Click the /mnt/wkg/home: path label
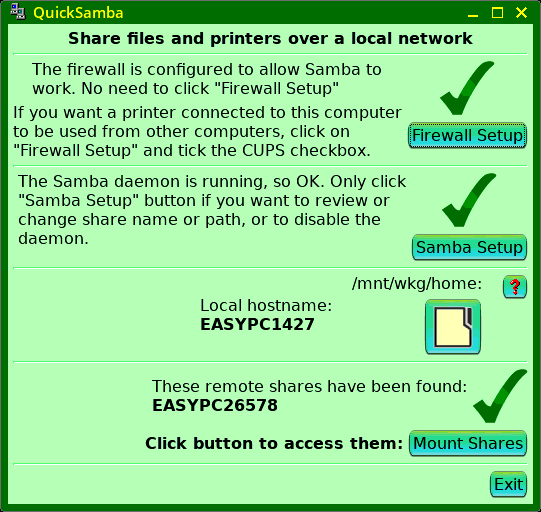Screen dimensions: 541x512 417,284
